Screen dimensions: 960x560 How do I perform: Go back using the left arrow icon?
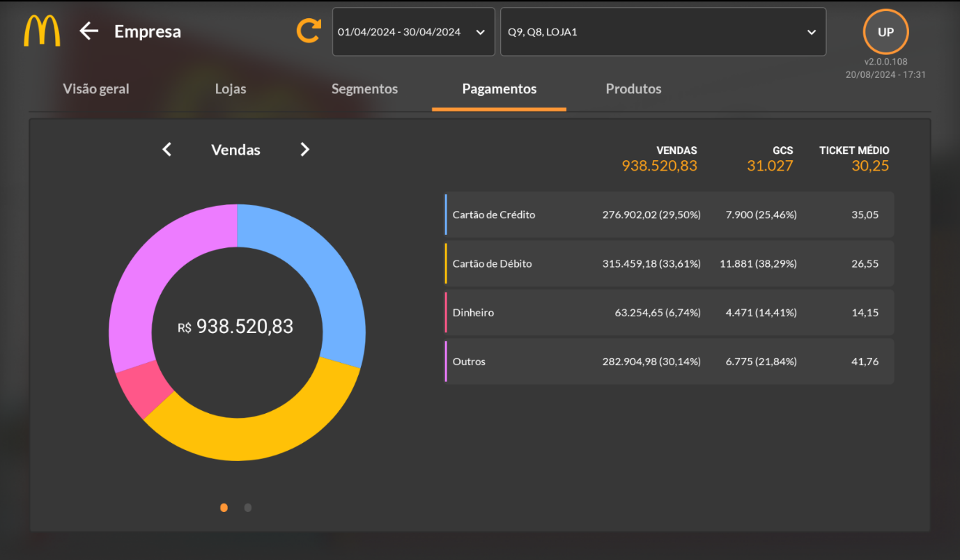pyautogui.click(x=89, y=31)
